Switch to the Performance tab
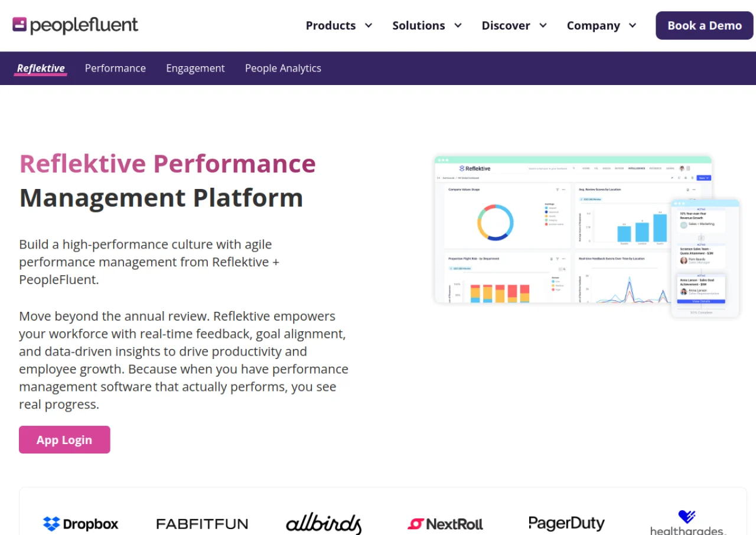756x535 pixels. tap(115, 68)
